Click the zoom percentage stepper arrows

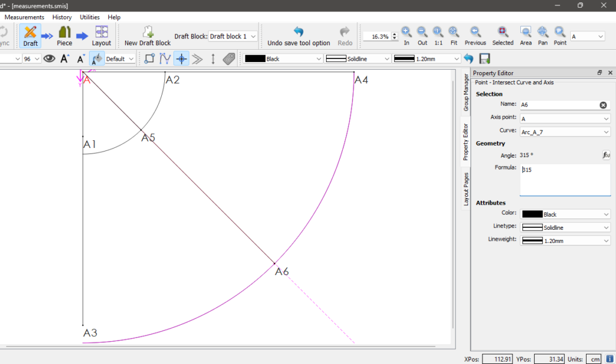coord(395,37)
